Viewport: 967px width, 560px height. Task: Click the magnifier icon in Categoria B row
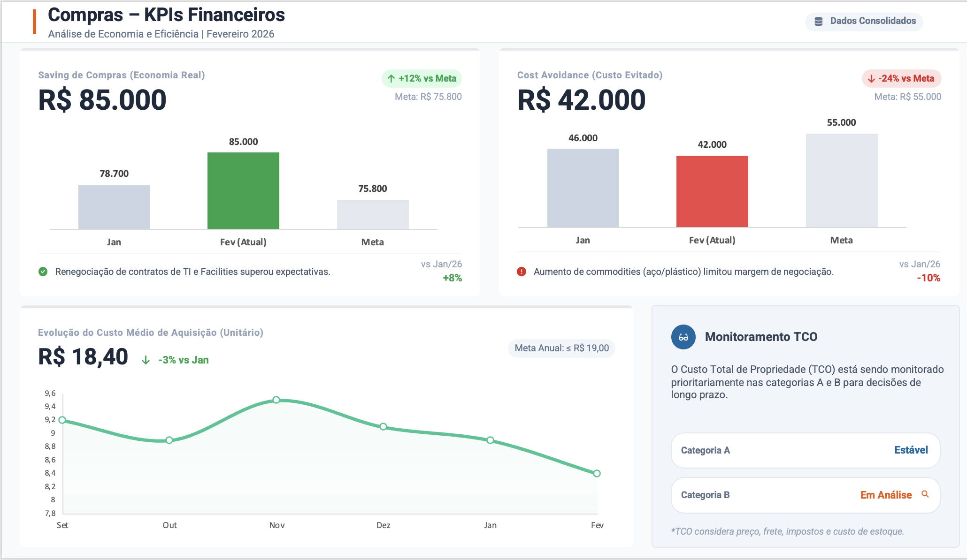(925, 494)
